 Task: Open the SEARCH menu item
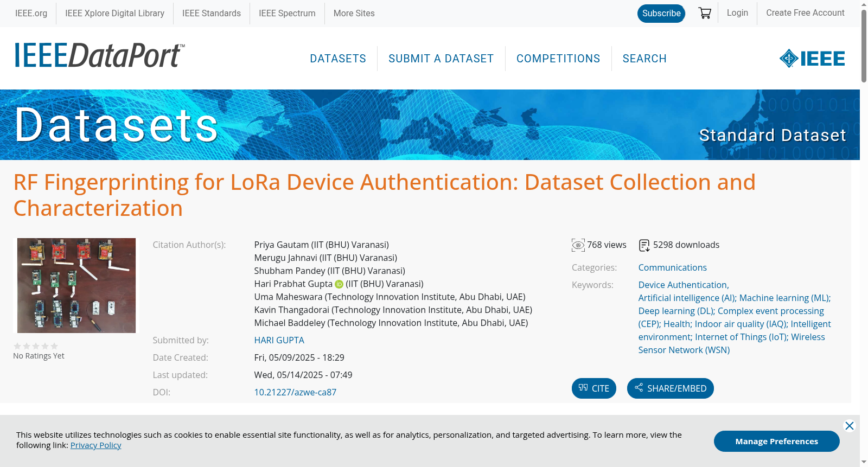(x=644, y=59)
